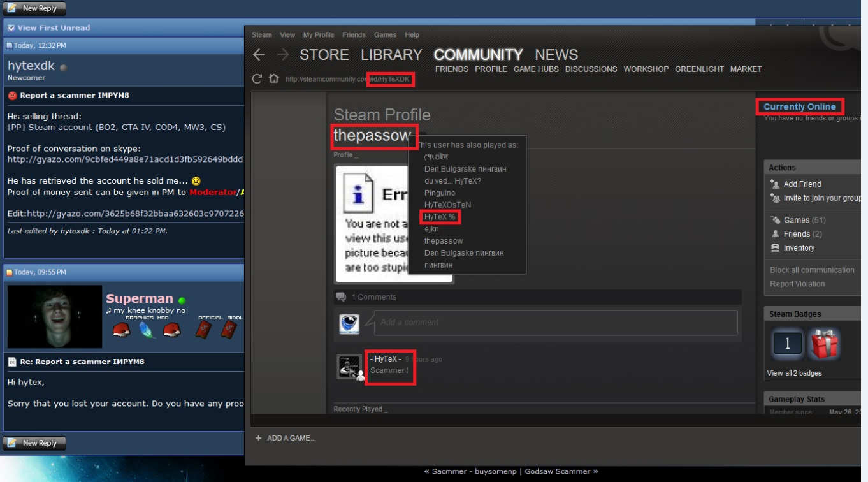Open DISCUSSIONS in the sub-navigation
Image resolution: width=868 pixels, height=482 pixels.
pos(591,69)
